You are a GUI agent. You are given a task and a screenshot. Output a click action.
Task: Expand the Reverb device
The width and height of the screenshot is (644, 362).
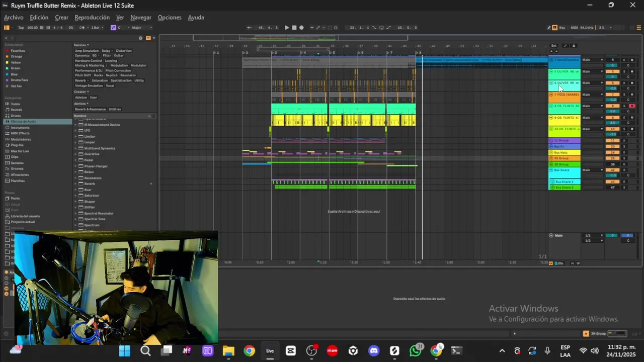point(75,184)
